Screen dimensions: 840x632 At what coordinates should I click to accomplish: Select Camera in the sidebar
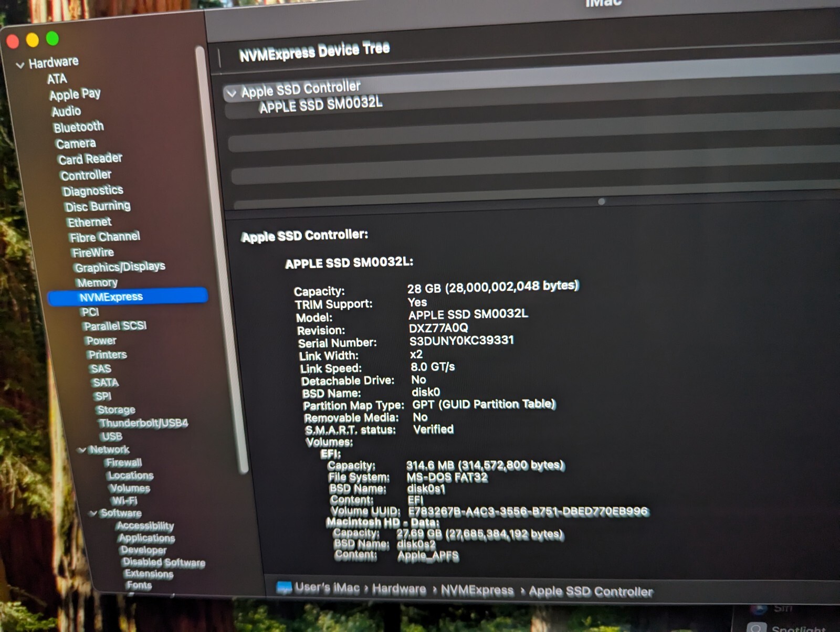pyautogui.click(x=76, y=143)
